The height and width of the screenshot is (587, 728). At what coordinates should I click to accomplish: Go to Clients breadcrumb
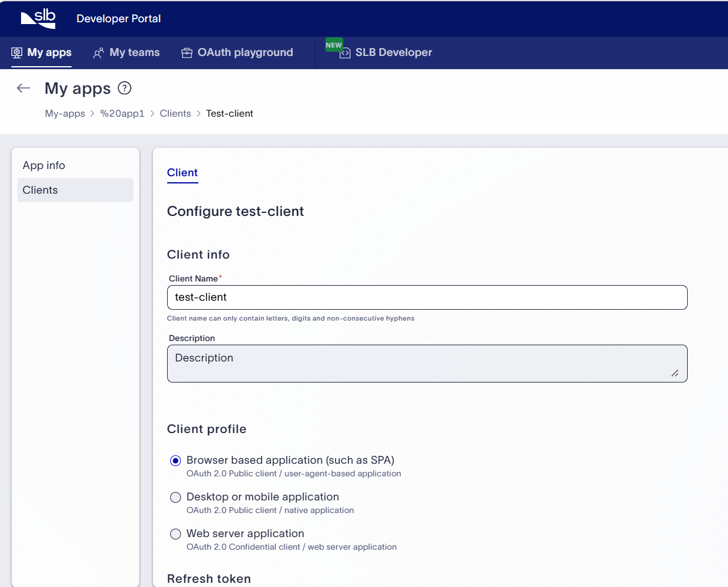pyautogui.click(x=176, y=113)
